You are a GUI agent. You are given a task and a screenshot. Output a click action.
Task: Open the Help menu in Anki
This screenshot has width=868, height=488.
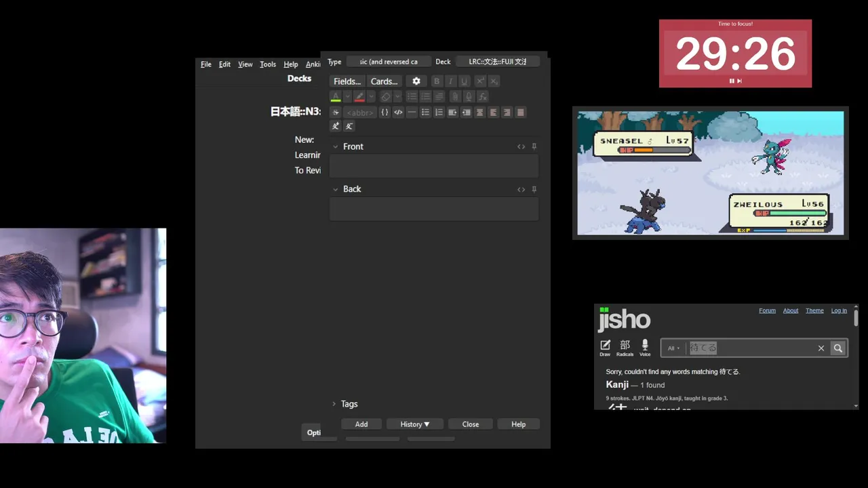pyautogui.click(x=291, y=64)
